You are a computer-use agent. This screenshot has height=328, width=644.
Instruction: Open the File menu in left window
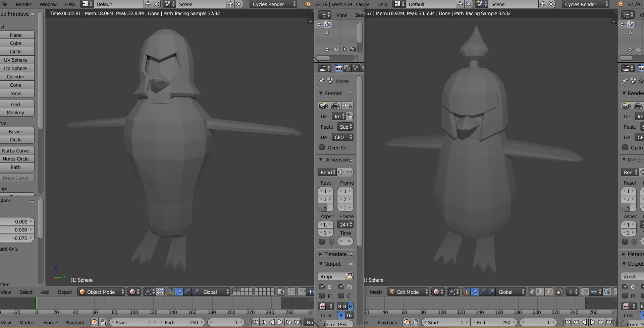click(4, 4)
